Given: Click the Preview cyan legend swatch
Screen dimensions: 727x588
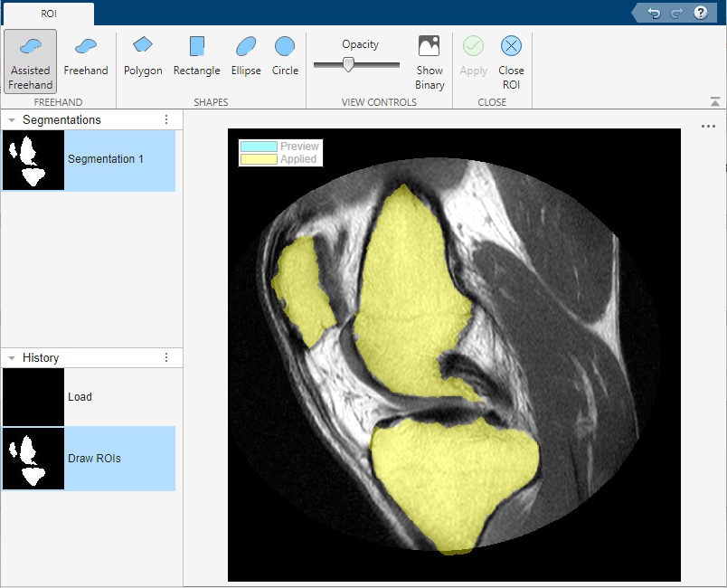Looking at the screenshot, I should click(259, 147).
